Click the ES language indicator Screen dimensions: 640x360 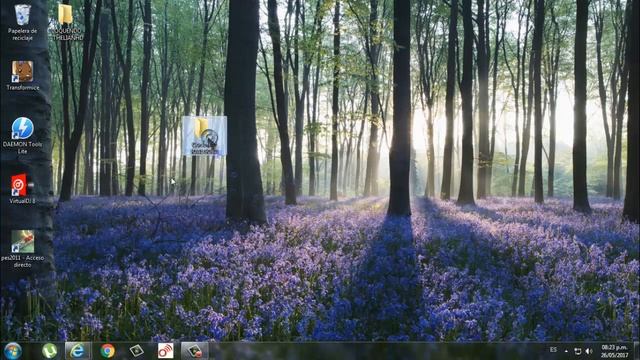click(x=553, y=350)
